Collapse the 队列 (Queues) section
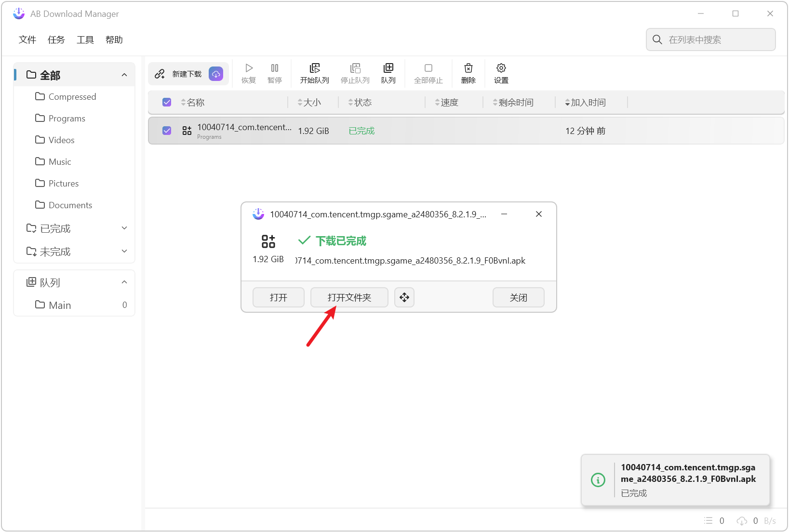Image resolution: width=789 pixels, height=532 pixels. pyautogui.click(x=124, y=282)
